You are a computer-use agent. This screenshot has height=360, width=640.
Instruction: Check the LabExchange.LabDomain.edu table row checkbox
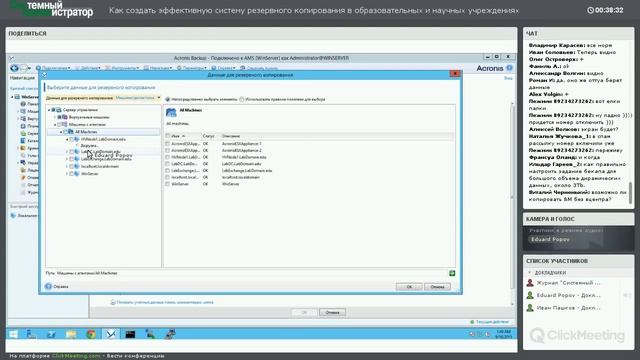(x=167, y=170)
